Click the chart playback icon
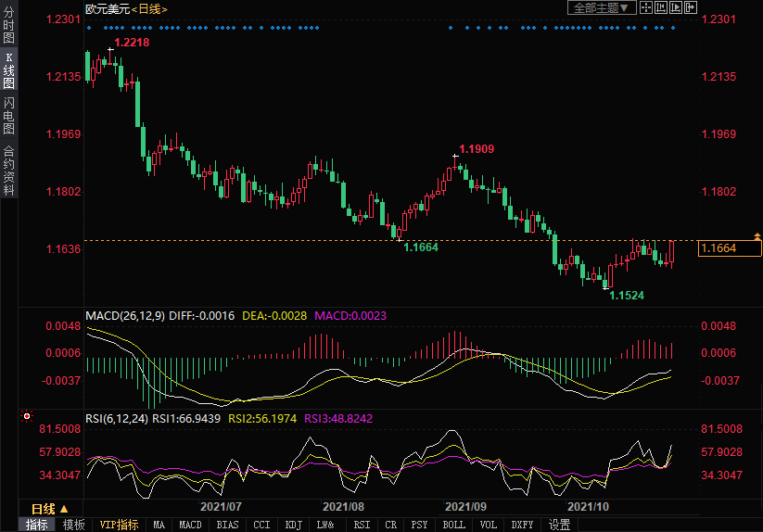Screen dimensions: 763x532 pyautogui.click(x=675, y=7)
